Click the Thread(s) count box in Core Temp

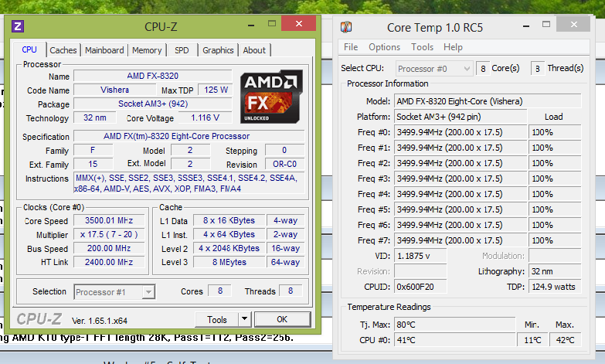(x=538, y=68)
